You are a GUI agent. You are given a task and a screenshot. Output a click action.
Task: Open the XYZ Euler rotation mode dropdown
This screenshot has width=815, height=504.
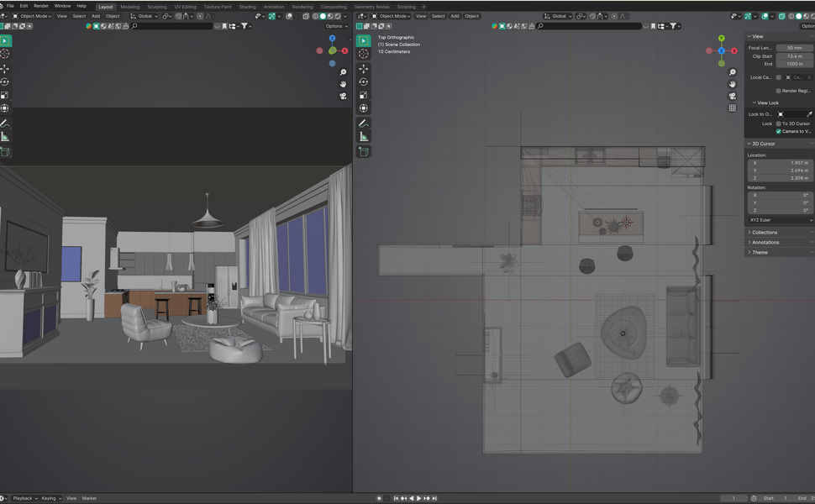pyautogui.click(x=781, y=220)
